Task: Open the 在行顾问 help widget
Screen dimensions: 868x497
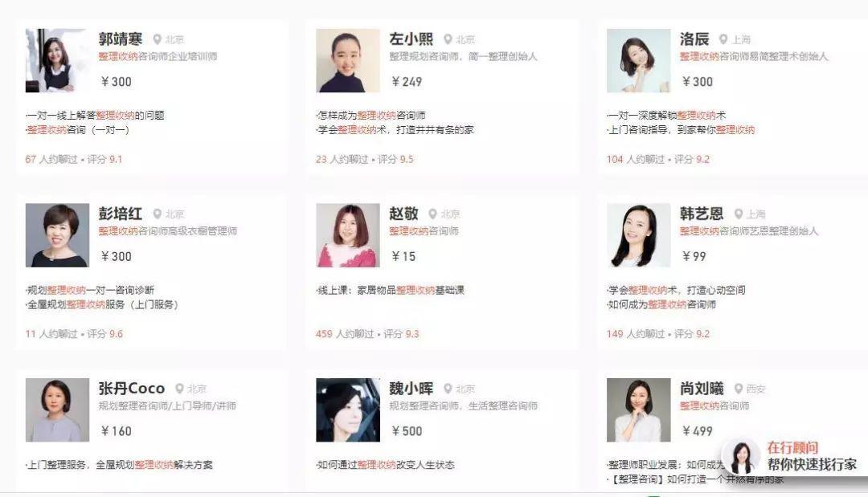Action: coord(792,458)
